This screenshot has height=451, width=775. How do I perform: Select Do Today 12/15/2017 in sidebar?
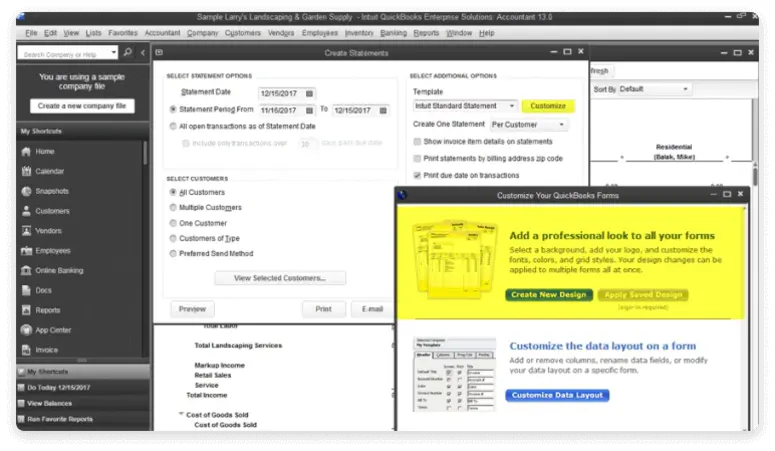83,387
